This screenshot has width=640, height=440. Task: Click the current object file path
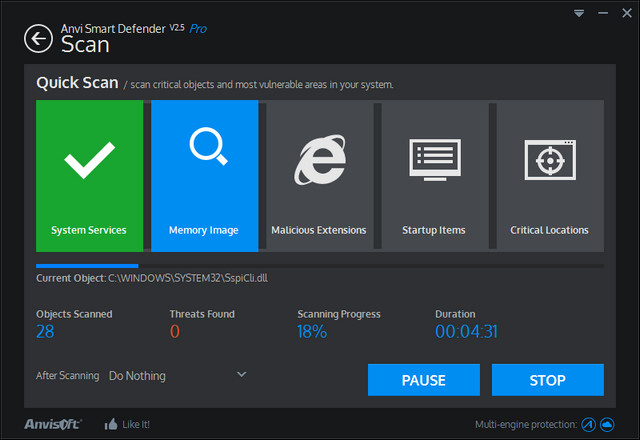188,278
